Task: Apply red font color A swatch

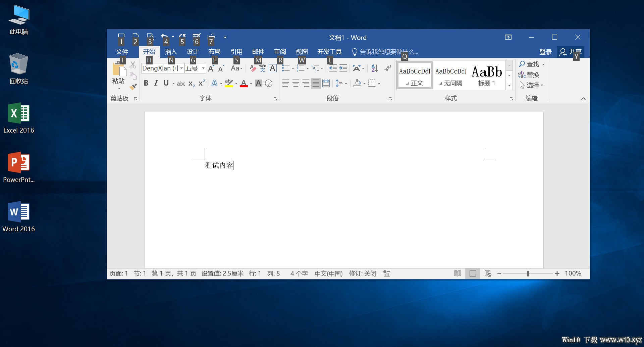Action: coord(244,83)
